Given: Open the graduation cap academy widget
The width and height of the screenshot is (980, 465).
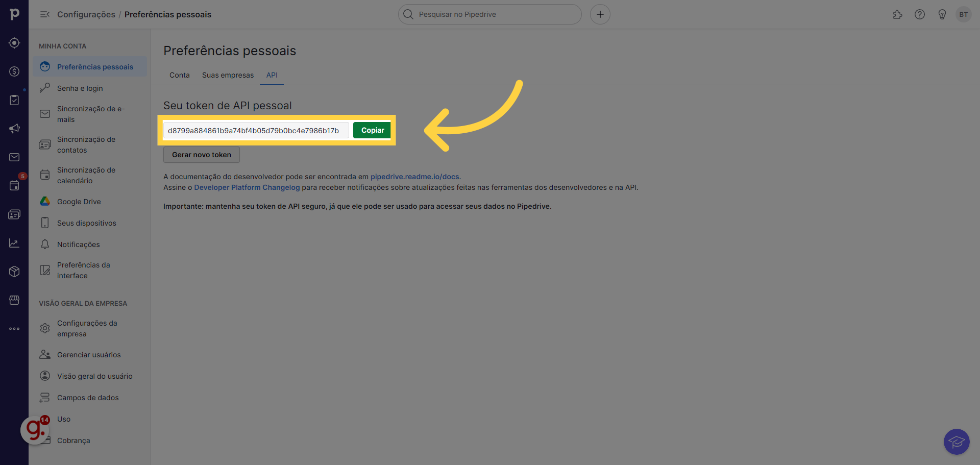Looking at the screenshot, I should 957,442.
